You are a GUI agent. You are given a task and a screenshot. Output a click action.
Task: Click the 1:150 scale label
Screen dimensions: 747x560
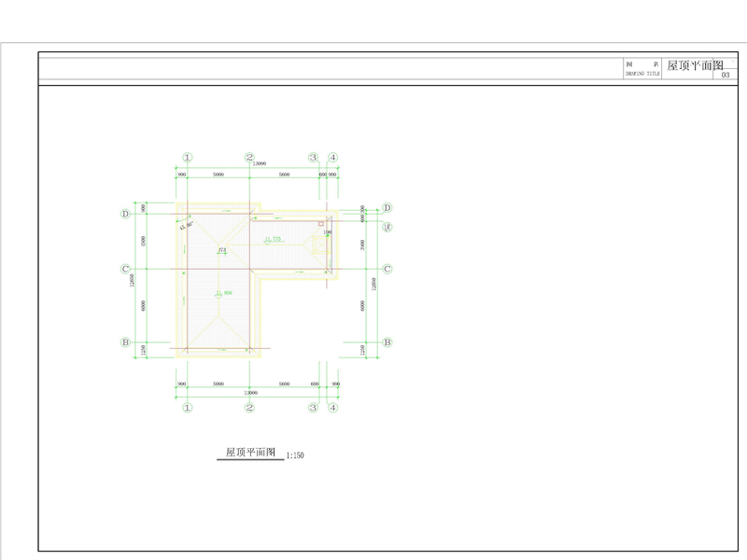295,455
